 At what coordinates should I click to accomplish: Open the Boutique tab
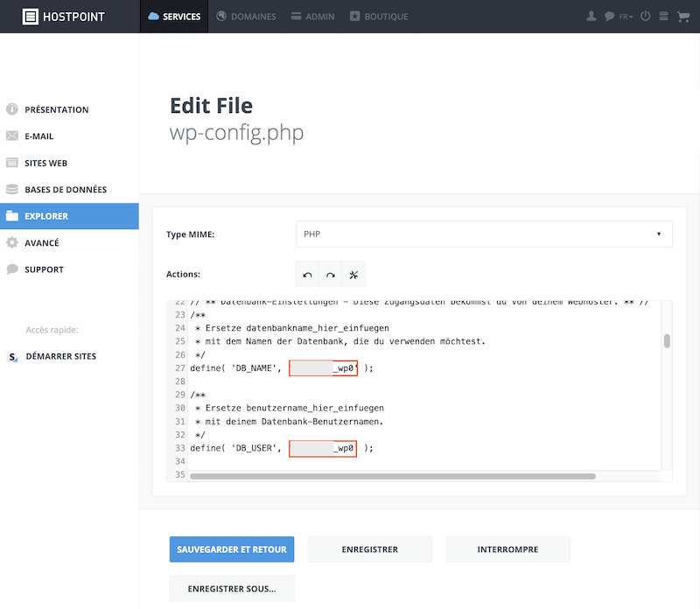pos(379,17)
